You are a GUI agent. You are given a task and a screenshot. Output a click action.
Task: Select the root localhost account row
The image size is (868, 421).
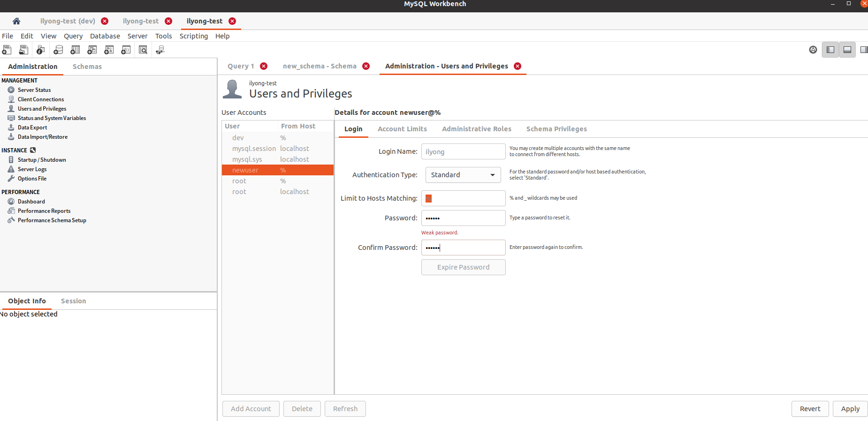coord(278,192)
